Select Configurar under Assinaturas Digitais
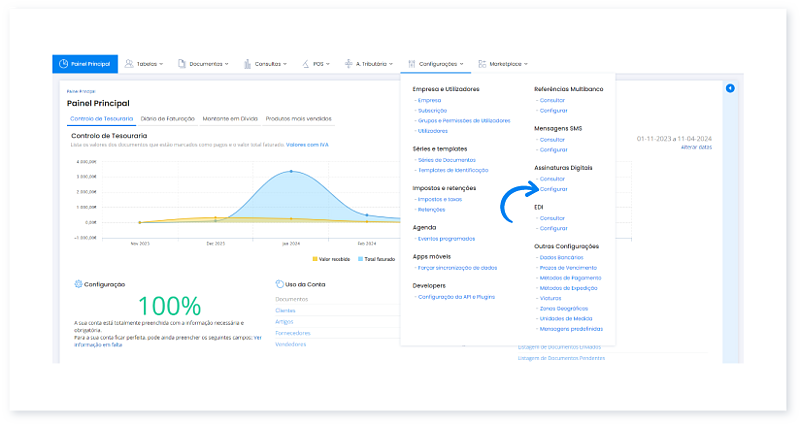 click(x=553, y=189)
